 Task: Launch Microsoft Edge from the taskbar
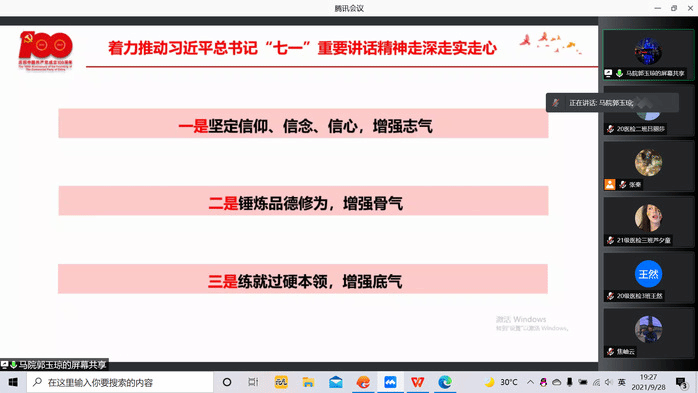tap(445, 382)
